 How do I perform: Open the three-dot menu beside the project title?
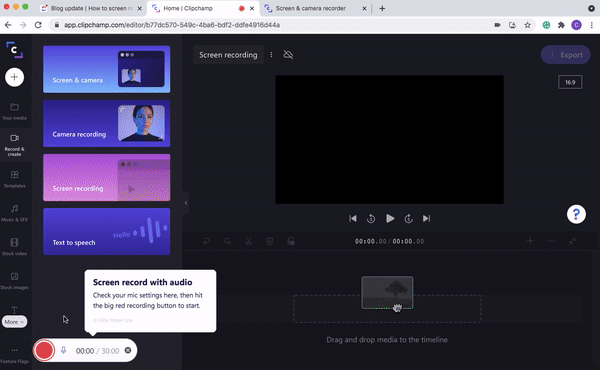pos(271,55)
